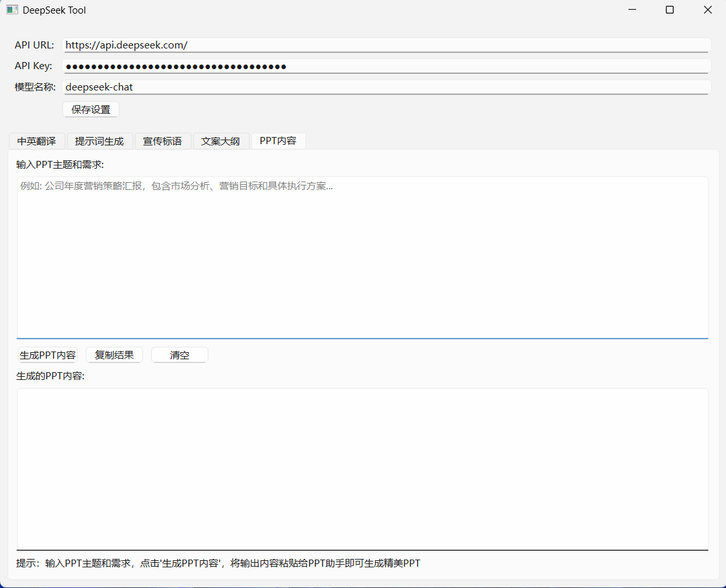726x588 pixels.
Task: Click the 提示 hint text at bottom
Action: pyautogui.click(x=218, y=563)
